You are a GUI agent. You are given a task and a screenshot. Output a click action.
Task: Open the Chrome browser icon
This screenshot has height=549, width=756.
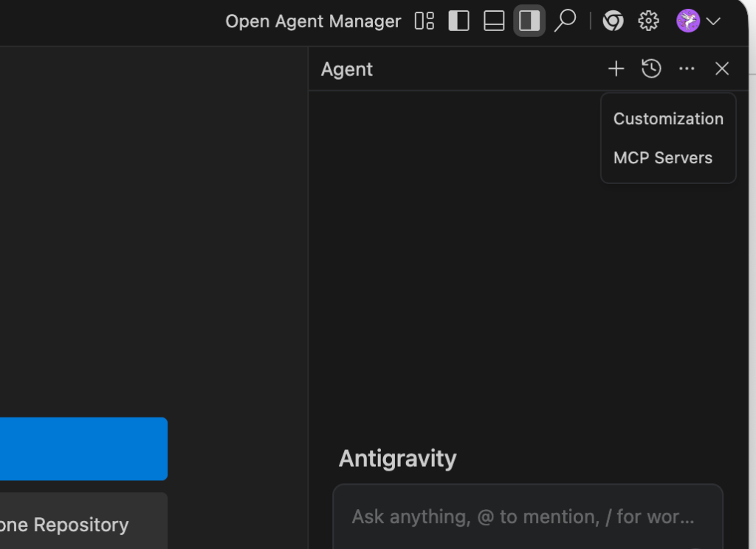point(613,21)
